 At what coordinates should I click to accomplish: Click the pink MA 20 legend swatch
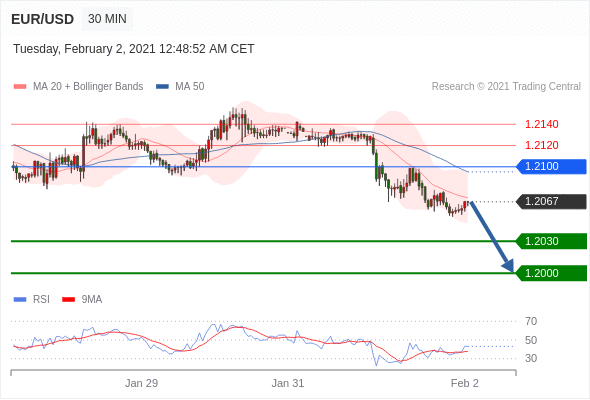point(20,87)
